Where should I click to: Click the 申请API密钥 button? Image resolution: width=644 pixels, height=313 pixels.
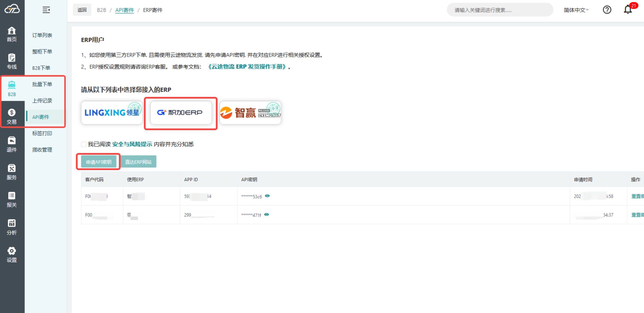(x=98, y=162)
